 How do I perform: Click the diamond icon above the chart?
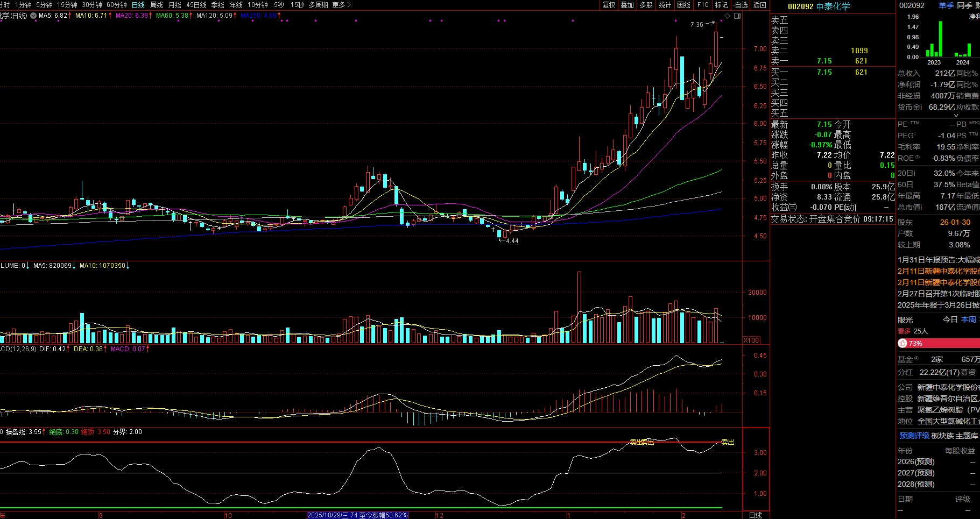point(728,16)
